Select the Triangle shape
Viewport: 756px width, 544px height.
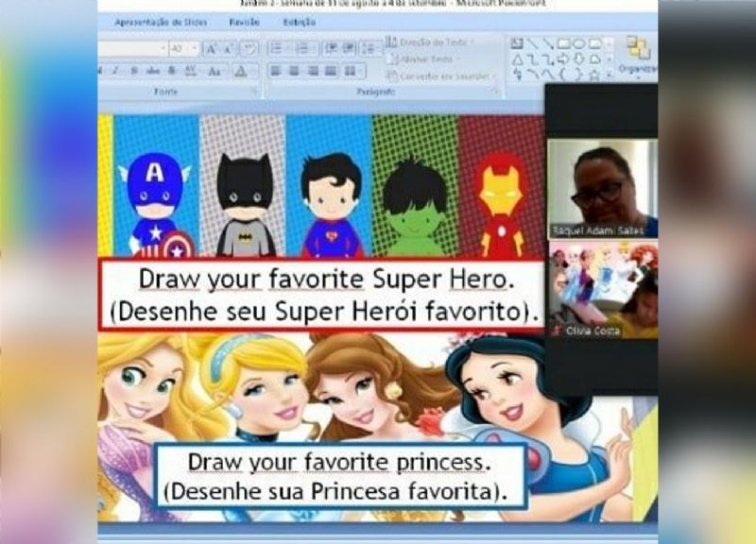click(x=517, y=59)
